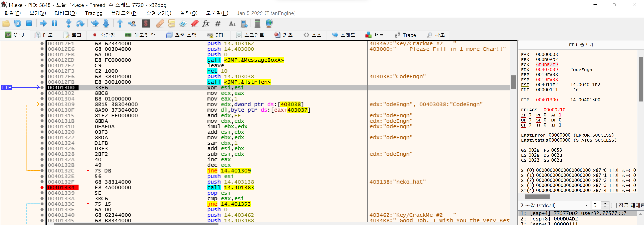
Task: Click the Open file folder icon
Action: tap(6, 23)
